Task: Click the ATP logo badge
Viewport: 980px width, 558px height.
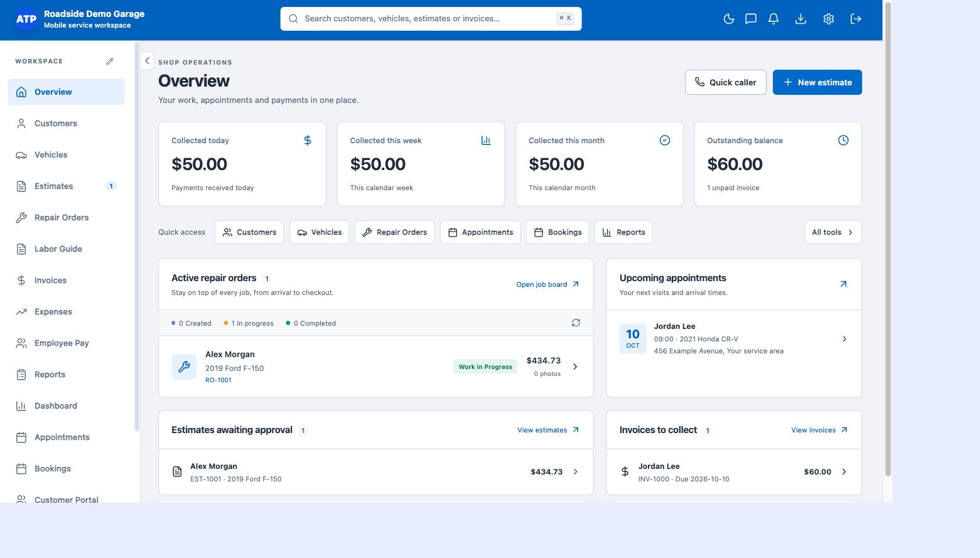Action: click(26, 19)
